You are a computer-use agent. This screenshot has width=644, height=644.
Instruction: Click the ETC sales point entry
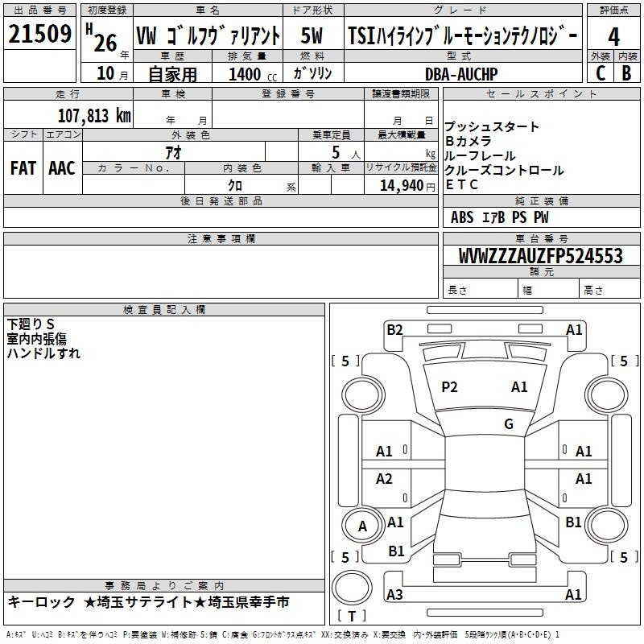point(462,184)
